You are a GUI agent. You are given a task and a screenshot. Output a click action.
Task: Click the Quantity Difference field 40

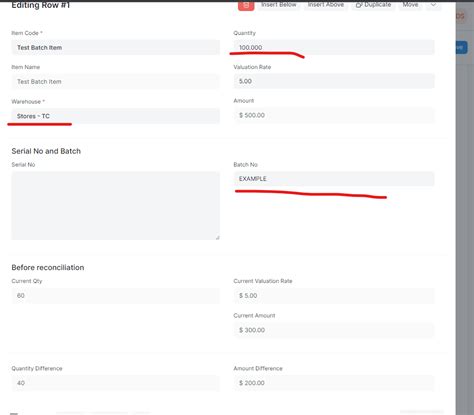(x=116, y=383)
